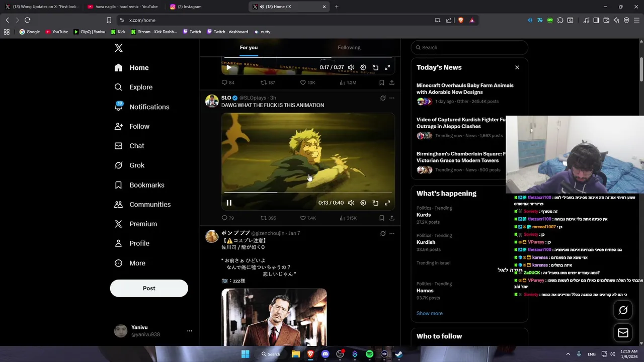Click the X logo in sidebar
Image resolution: width=644 pixels, height=362 pixels.
118,48
